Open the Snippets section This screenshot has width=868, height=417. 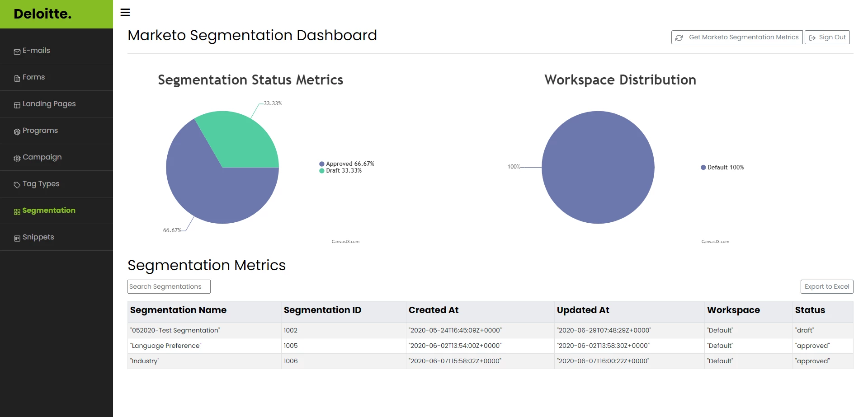pyautogui.click(x=57, y=237)
